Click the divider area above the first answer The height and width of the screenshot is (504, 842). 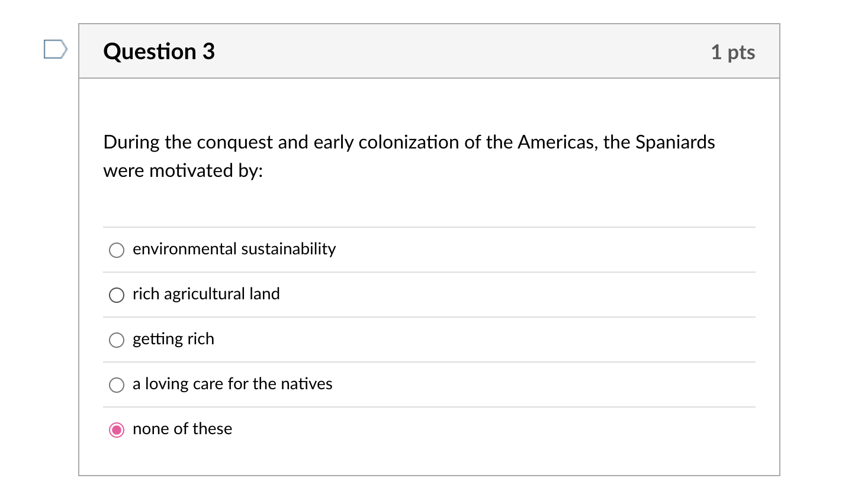click(429, 226)
